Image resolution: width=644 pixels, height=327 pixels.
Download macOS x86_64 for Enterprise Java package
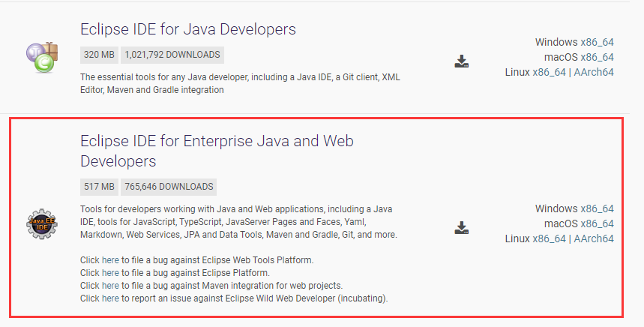(x=597, y=224)
